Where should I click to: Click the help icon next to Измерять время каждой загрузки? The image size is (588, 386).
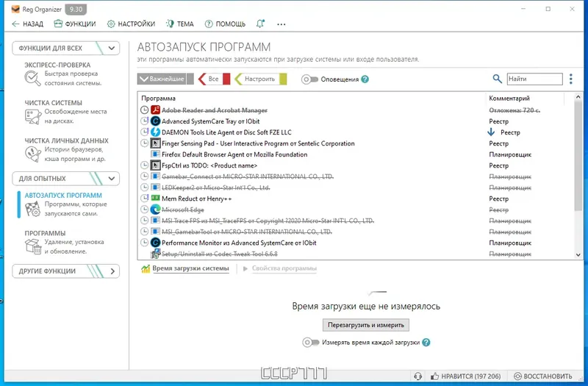pos(426,342)
